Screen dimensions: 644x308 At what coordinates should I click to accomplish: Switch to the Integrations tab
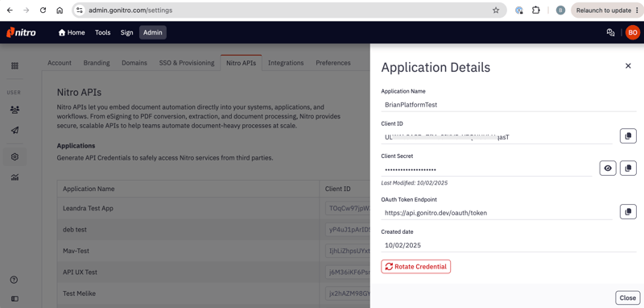(286, 63)
